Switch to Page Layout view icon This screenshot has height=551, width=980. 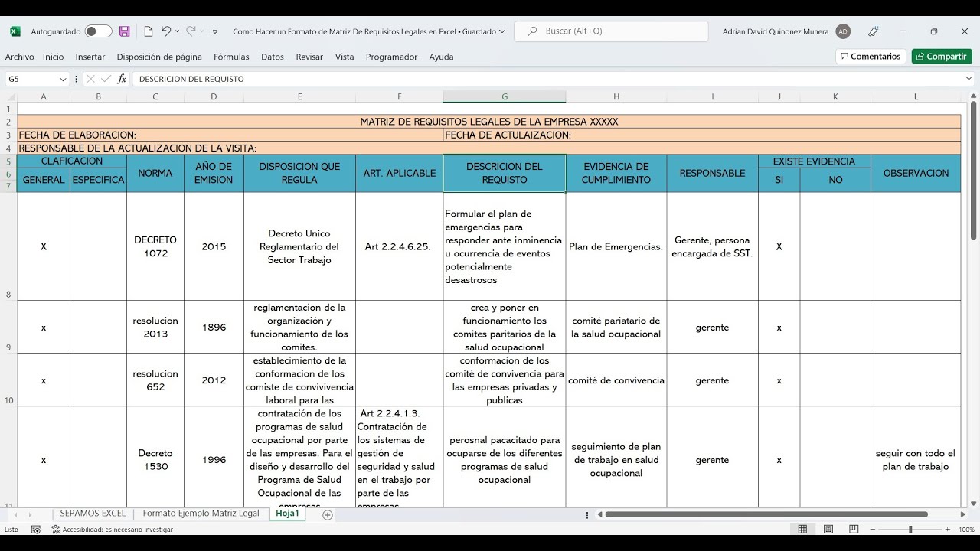pyautogui.click(x=828, y=530)
